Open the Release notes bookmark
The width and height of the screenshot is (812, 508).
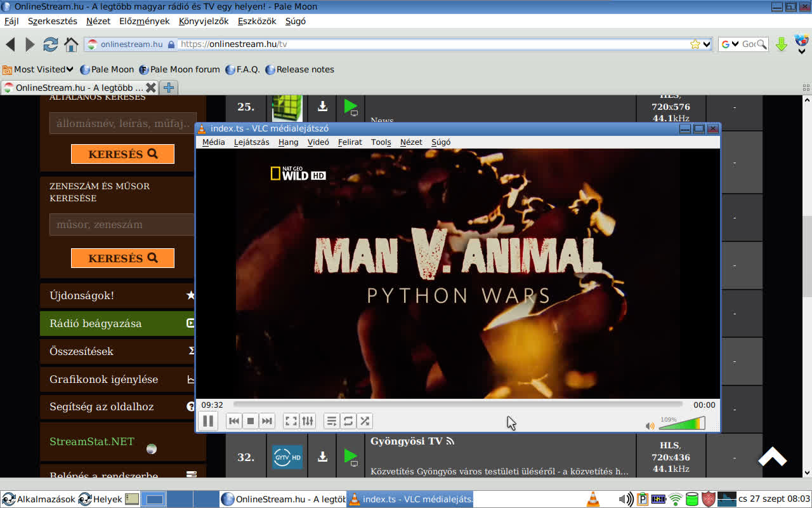[299, 69]
